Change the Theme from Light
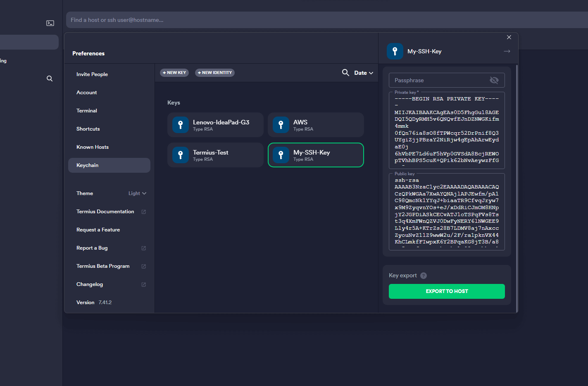 click(x=138, y=193)
